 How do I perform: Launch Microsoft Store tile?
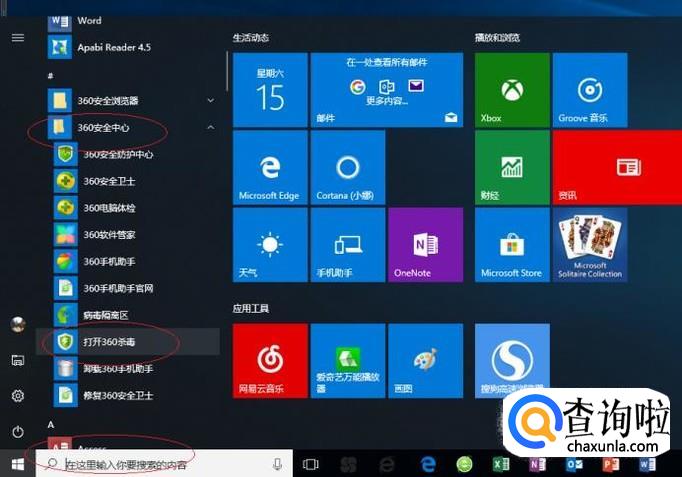coord(512,245)
